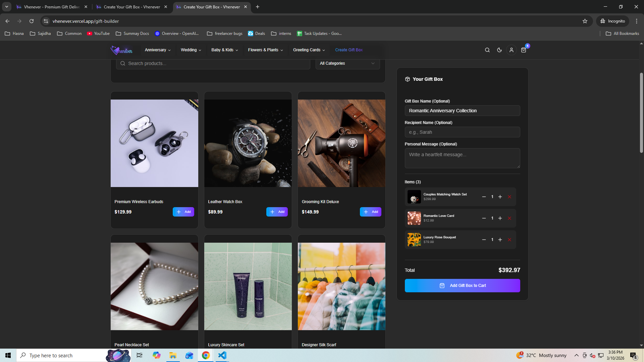Open the shopping cart icon
Image resolution: width=644 pixels, height=362 pixels.
(523, 50)
